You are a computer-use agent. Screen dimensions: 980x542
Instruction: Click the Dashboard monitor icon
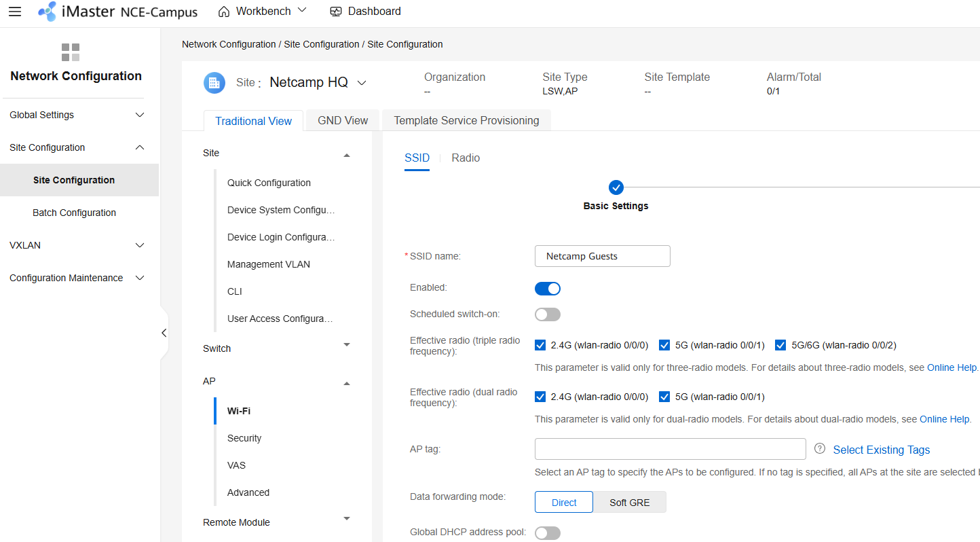(x=335, y=12)
